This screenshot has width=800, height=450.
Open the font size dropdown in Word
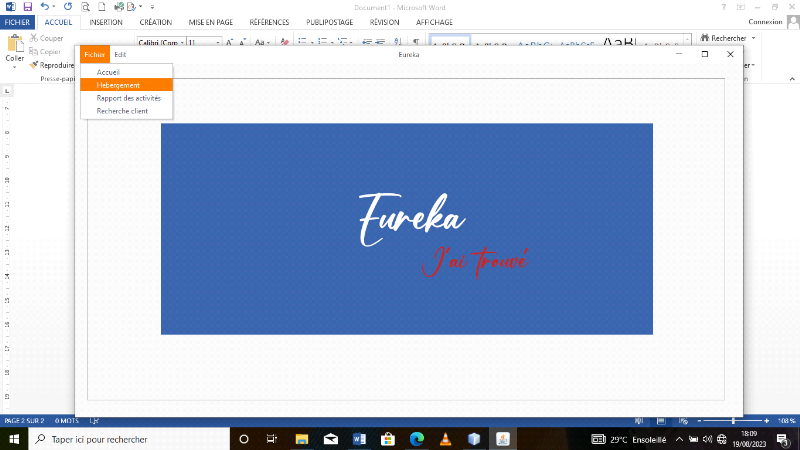click(x=217, y=42)
